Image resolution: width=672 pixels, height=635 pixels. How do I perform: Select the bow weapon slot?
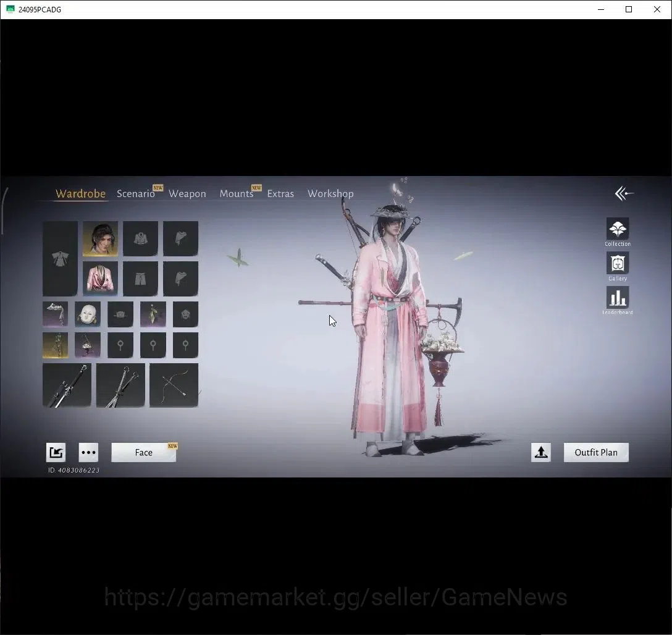click(174, 385)
